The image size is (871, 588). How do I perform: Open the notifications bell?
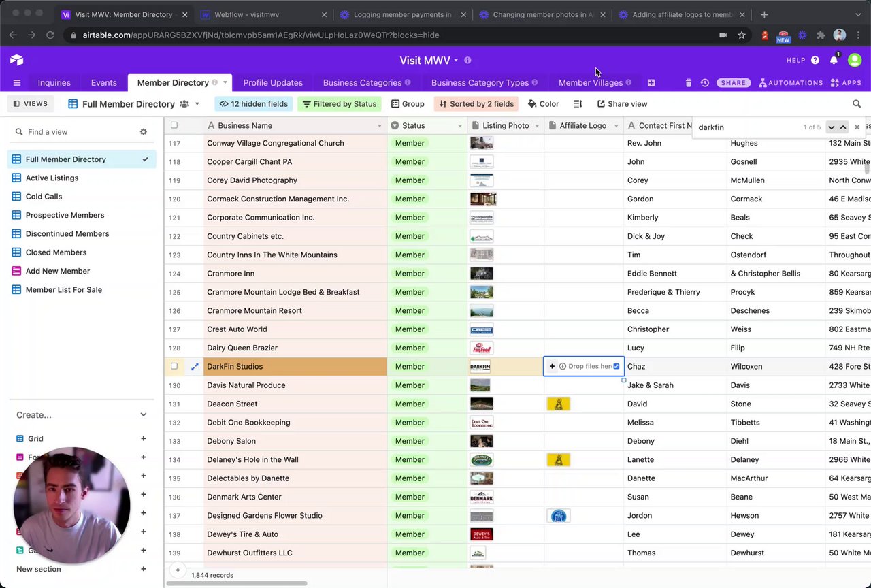click(x=834, y=61)
